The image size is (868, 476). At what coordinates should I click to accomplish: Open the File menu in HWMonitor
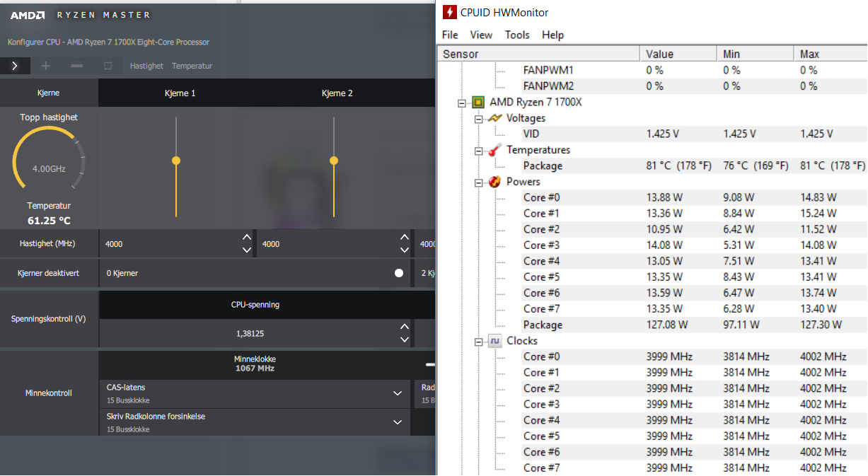point(450,35)
